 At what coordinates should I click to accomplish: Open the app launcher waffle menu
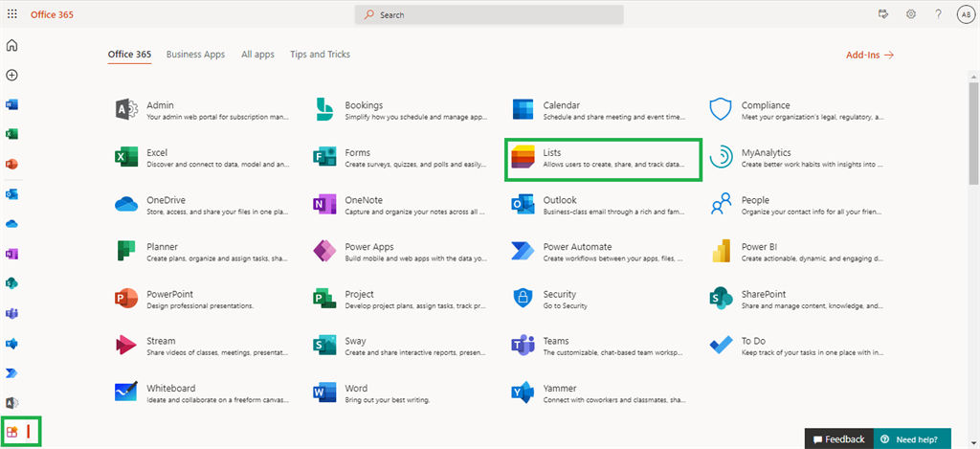pyautogui.click(x=11, y=14)
